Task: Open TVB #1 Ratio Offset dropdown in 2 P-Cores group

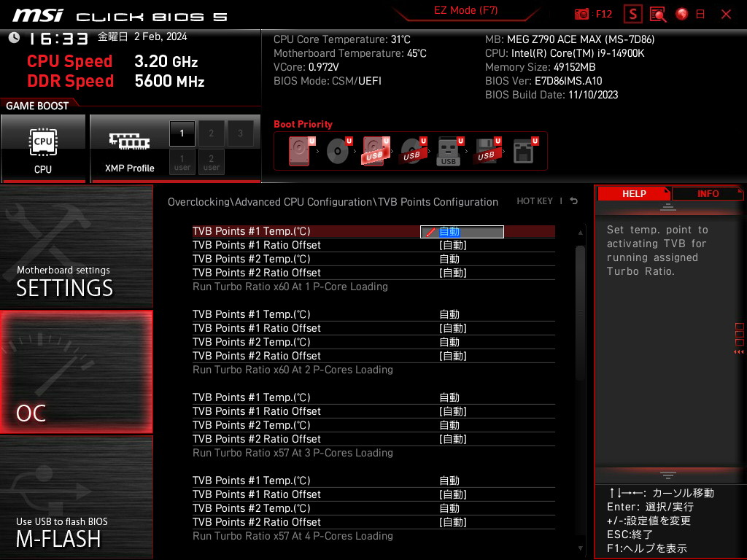Action: 452,328
